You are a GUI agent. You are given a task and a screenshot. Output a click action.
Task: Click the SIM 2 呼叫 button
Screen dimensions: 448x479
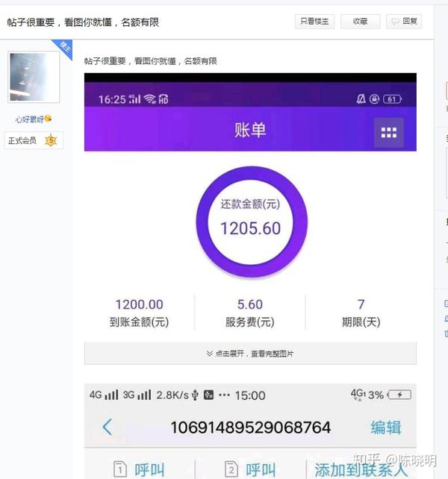pos(250,469)
